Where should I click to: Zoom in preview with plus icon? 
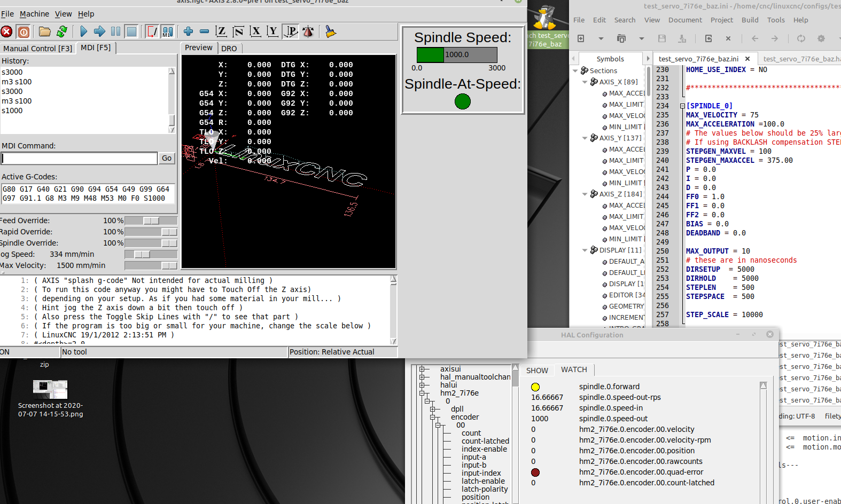click(188, 32)
